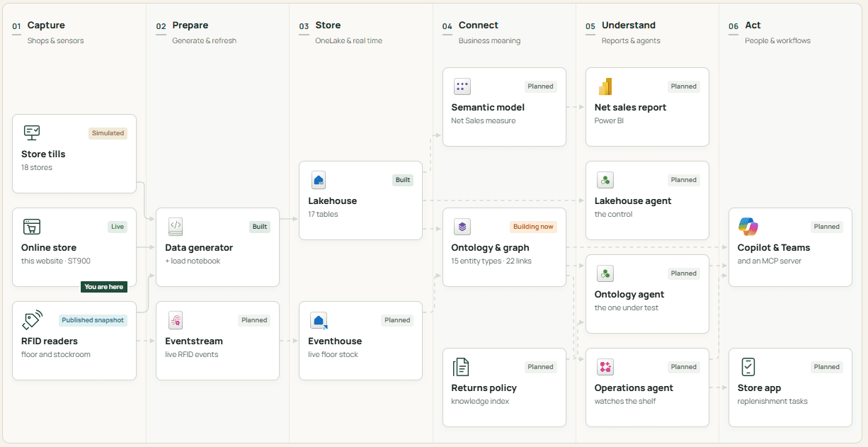The height and width of the screenshot is (447, 868).
Task: Open the Ontology & graph card title
Action: click(490, 248)
